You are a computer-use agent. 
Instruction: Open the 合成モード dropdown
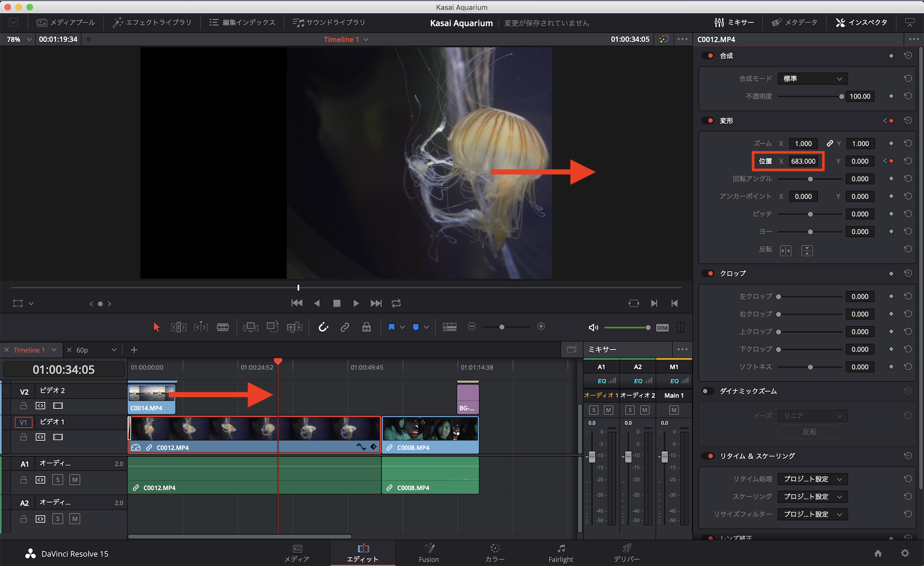point(812,79)
